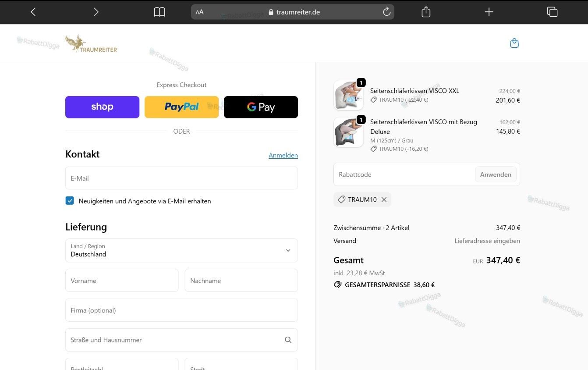Click the Firma (optional) field
The width and height of the screenshot is (588, 370).
tap(181, 310)
